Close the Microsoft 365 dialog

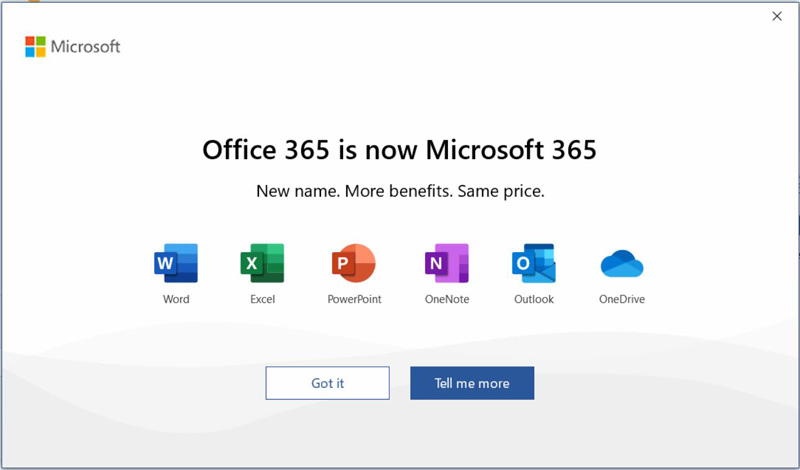[777, 16]
